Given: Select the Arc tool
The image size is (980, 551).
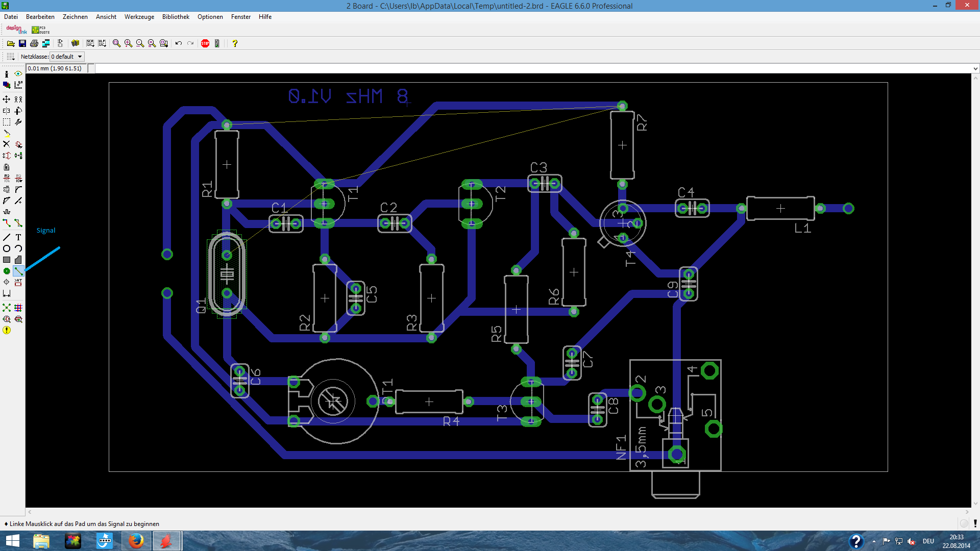Looking at the screenshot, I should click(18, 248).
